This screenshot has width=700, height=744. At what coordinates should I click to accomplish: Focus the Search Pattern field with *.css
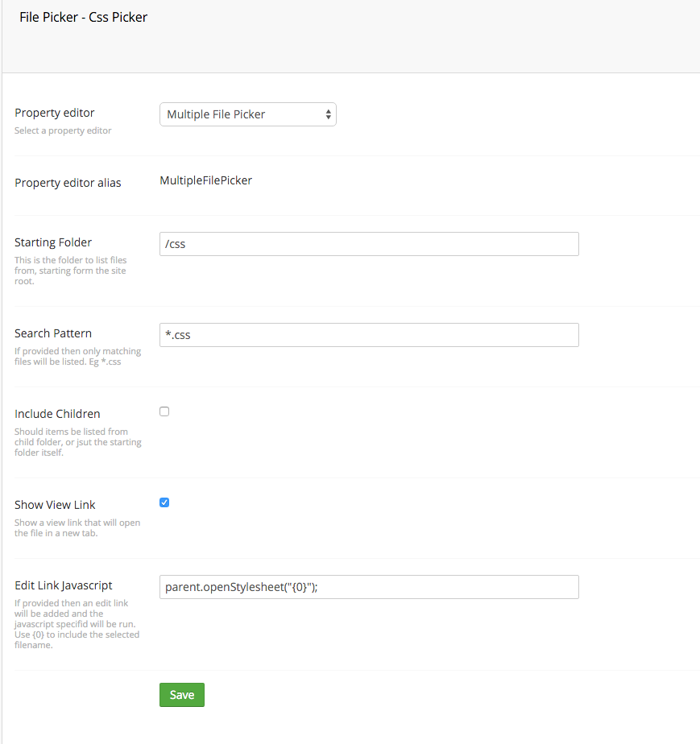(369, 335)
